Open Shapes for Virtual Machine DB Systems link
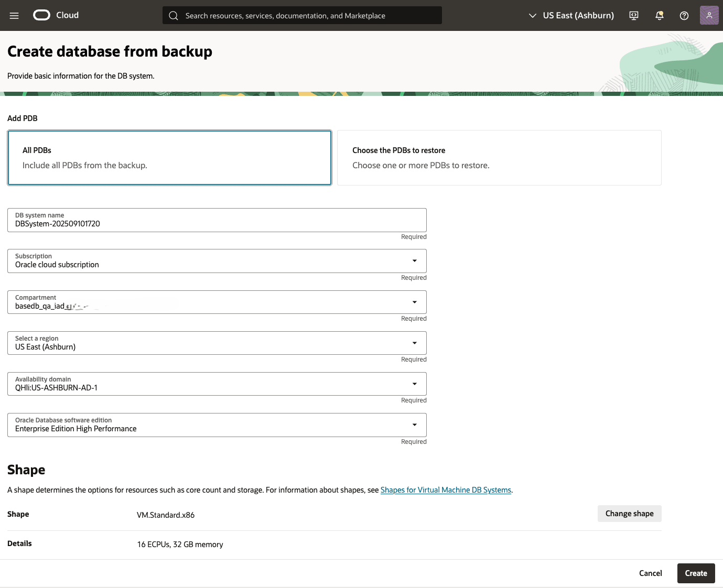723x588 pixels. (x=445, y=489)
